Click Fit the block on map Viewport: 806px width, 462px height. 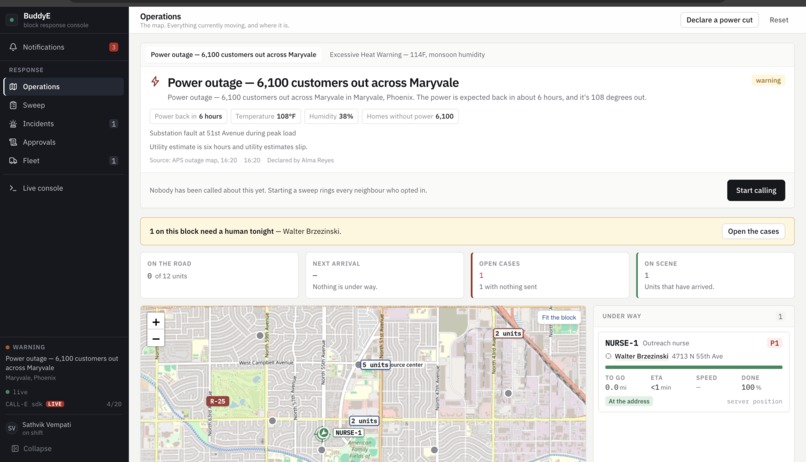click(x=559, y=317)
